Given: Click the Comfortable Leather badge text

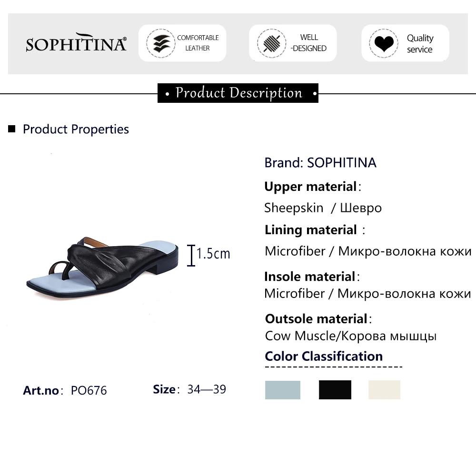Looking at the screenshot, I should [198, 43].
